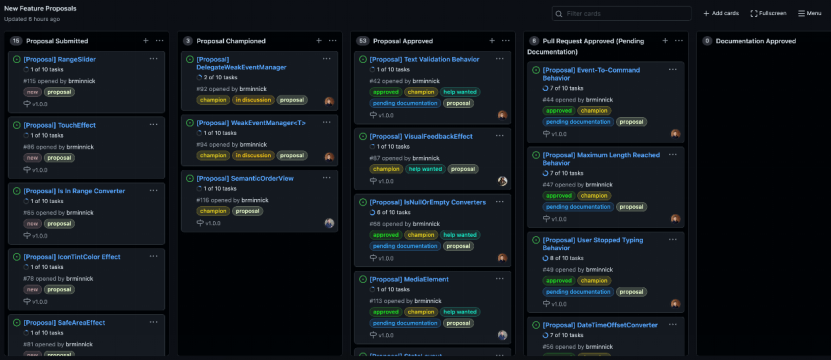Click 'pending documentation' label on IsNullOrEmpty Converters card
This screenshot has width=831, height=360.
405,246
